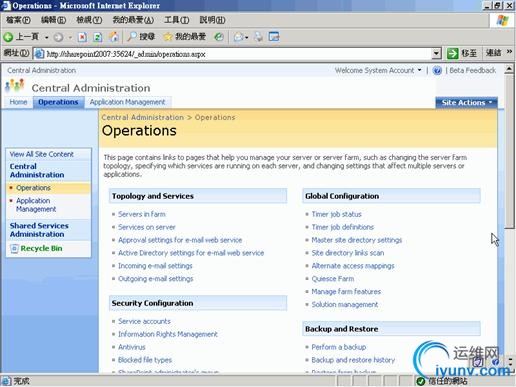Click Beta Feedback link

[x=473, y=71]
